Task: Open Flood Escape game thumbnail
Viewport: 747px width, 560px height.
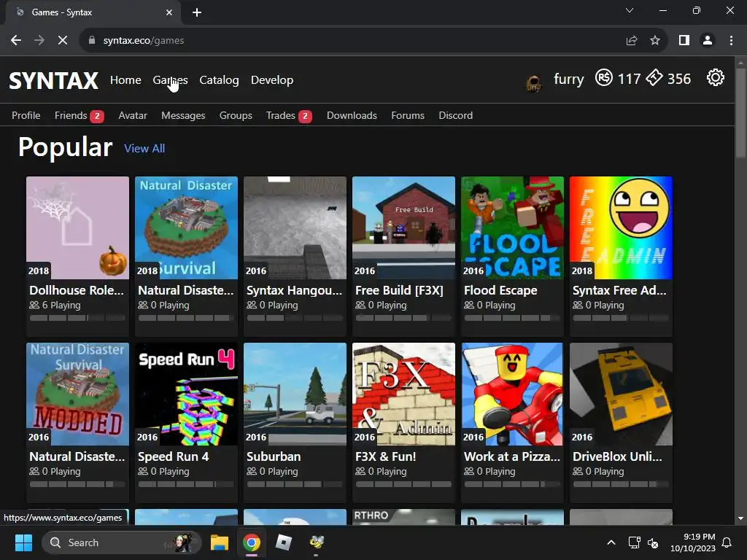Action: pyautogui.click(x=512, y=227)
